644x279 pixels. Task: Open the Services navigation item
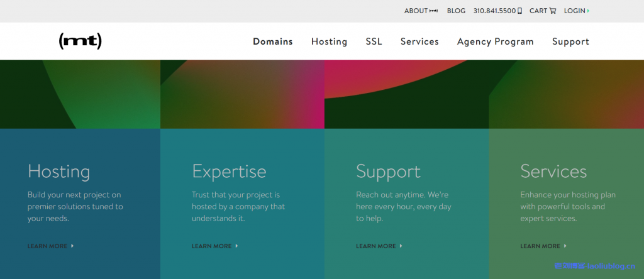point(419,41)
